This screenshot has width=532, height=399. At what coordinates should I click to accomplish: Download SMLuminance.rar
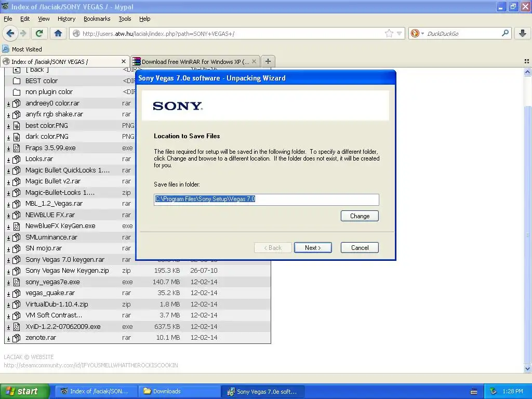(x=51, y=237)
